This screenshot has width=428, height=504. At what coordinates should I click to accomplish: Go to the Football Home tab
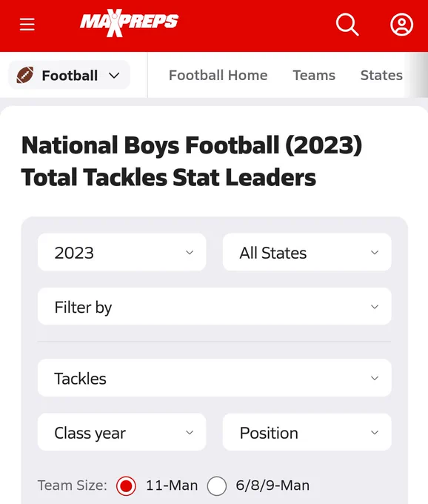point(218,76)
